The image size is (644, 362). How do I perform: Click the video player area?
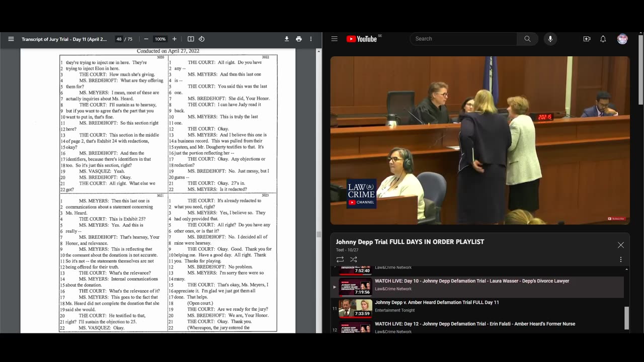point(480,140)
